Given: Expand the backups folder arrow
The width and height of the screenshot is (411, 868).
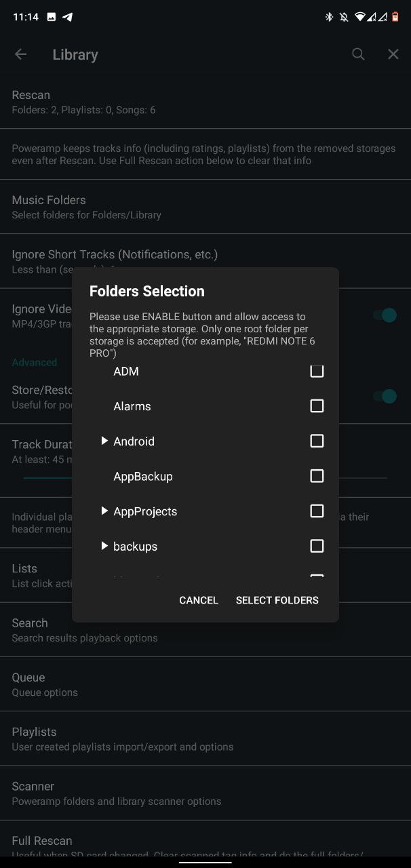Looking at the screenshot, I should 104,546.
